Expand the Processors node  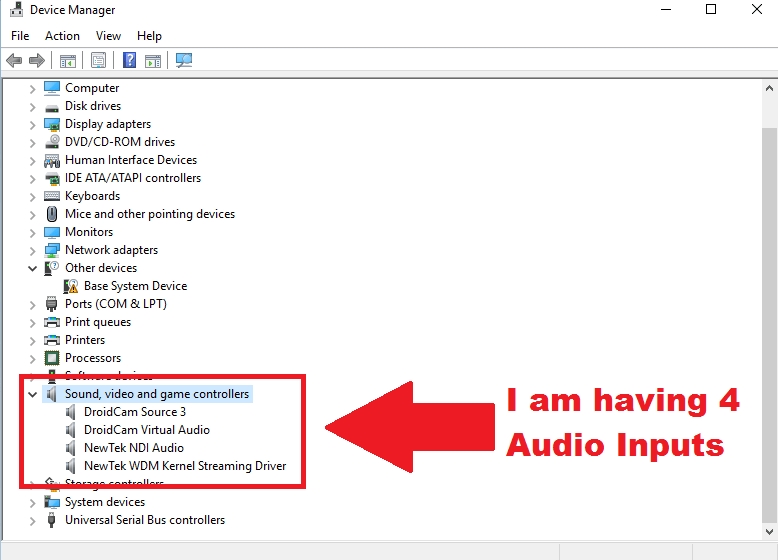tap(33, 359)
